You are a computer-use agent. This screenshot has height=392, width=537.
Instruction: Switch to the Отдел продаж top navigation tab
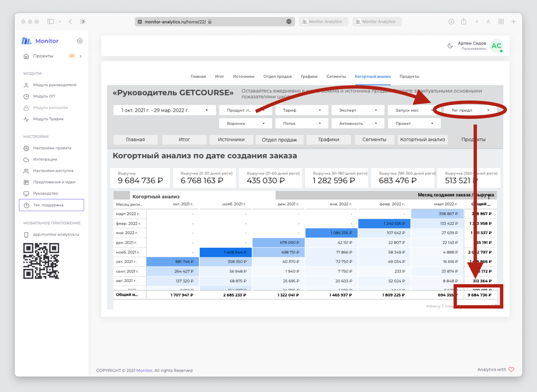pyautogui.click(x=277, y=77)
